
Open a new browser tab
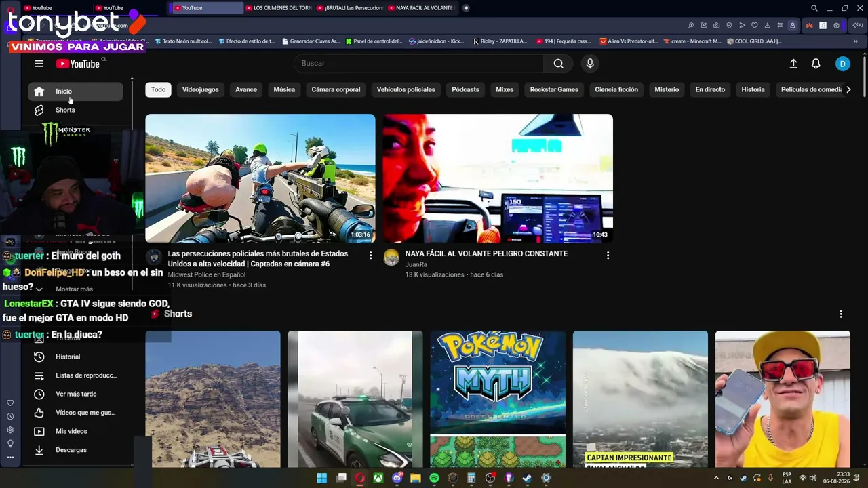point(466,8)
